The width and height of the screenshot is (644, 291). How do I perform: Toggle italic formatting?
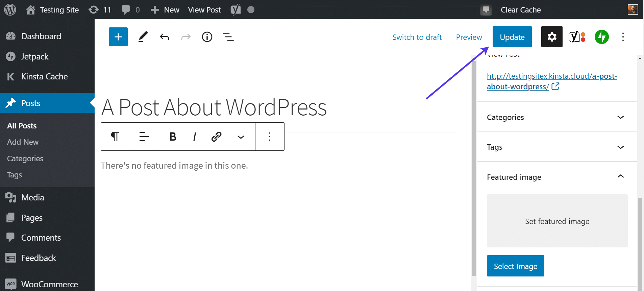pyautogui.click(x=194, y=137)
